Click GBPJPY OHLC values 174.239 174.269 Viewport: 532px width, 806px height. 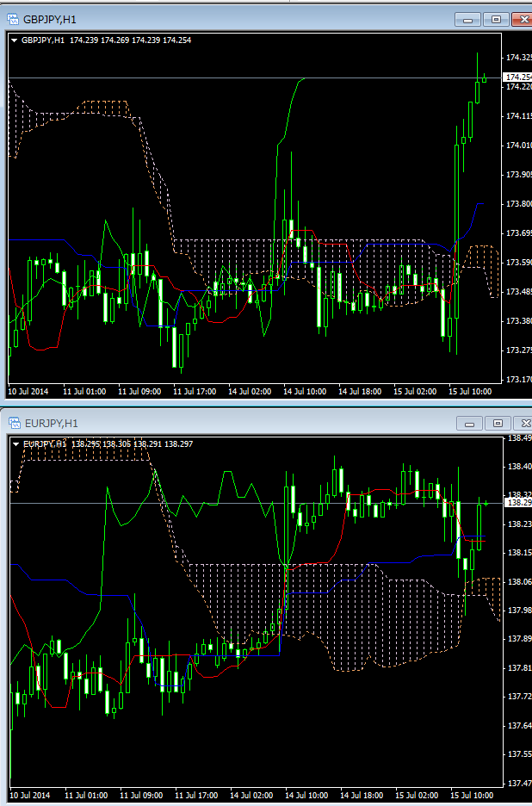[99, 40]
